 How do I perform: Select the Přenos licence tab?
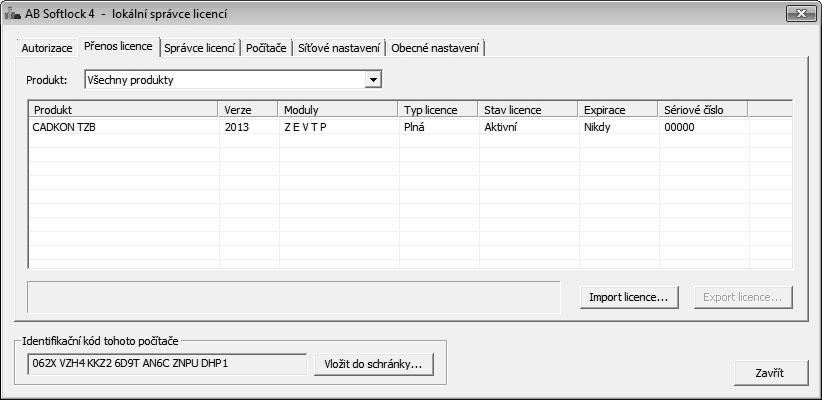pos(118,46)
